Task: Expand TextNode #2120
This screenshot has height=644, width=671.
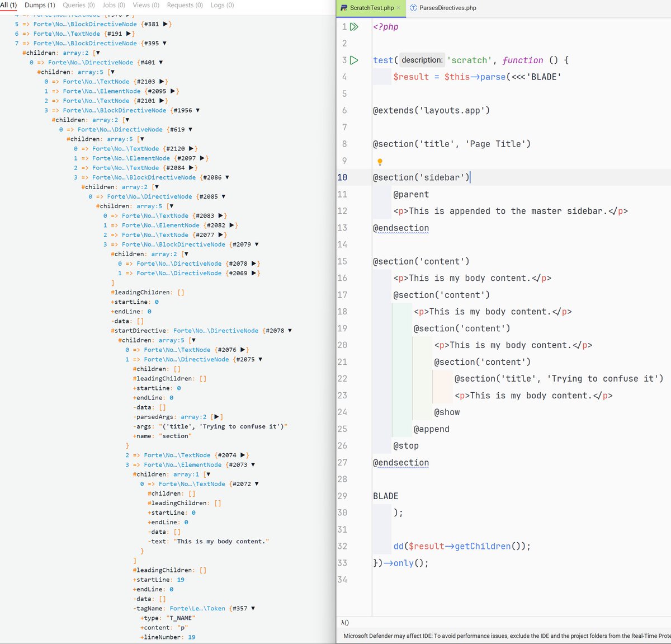Action: 191,149
